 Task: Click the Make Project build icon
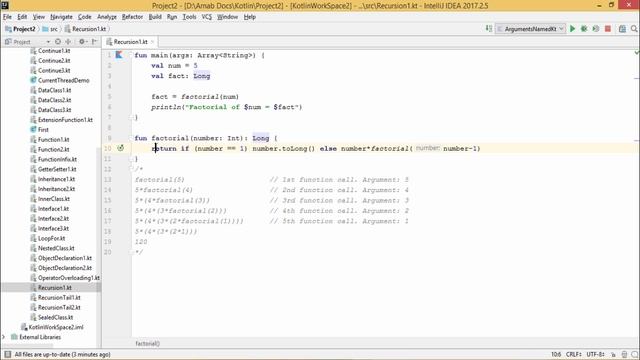(x=489, y=29)
